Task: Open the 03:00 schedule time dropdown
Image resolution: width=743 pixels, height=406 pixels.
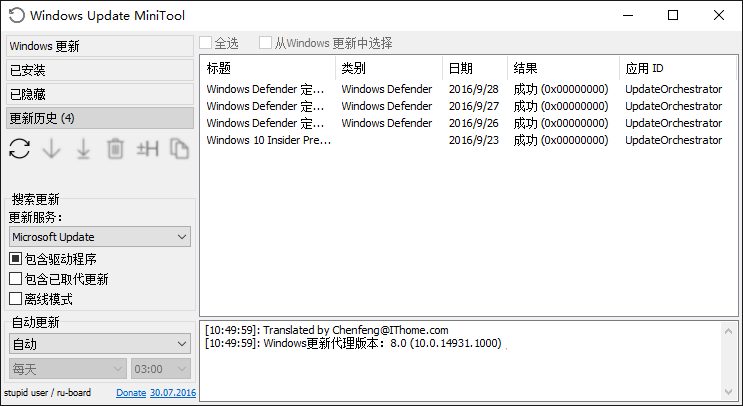Action: pos(161,369)
